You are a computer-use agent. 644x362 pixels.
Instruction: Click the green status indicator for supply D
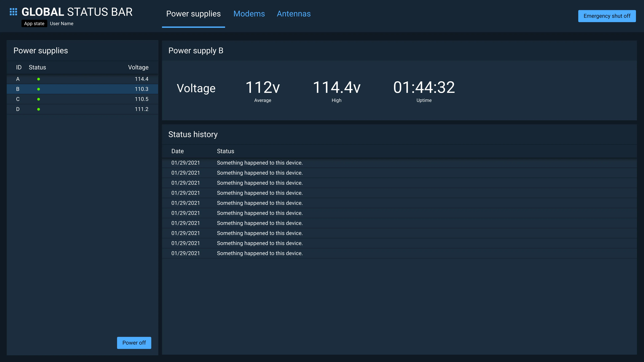click(x=39, y=109)
